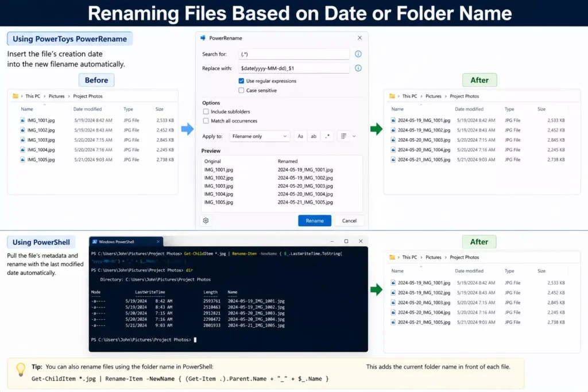Click 5/19/2024 8:43 AM date in Before pane
This screenshot has width=588, height=392.
pos(93,130)
